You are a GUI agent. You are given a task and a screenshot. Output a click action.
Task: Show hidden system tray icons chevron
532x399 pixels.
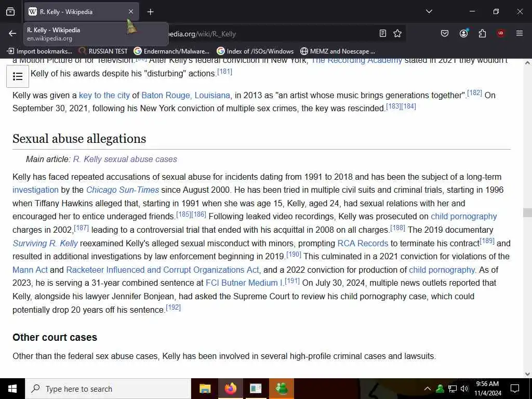pos(428,389)
